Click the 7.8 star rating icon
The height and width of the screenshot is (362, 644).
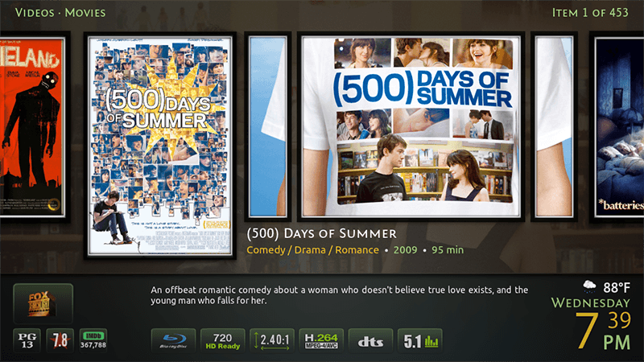pos(60,340)
